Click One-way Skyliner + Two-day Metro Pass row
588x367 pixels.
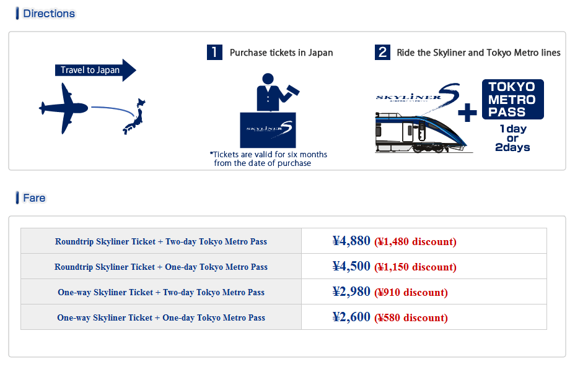(x=284, y=291)
